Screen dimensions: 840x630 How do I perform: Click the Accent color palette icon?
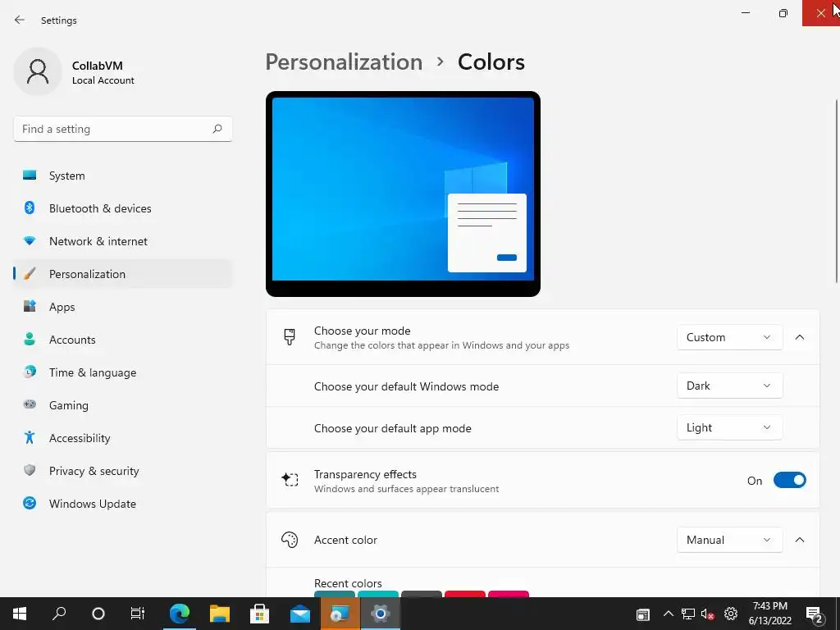pos(290,540)
